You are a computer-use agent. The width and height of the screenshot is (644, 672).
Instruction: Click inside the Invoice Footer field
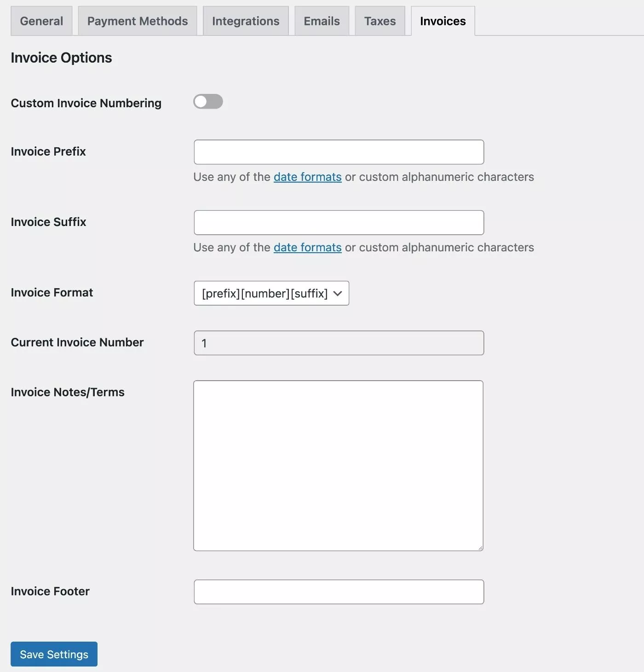click(339, 592)
